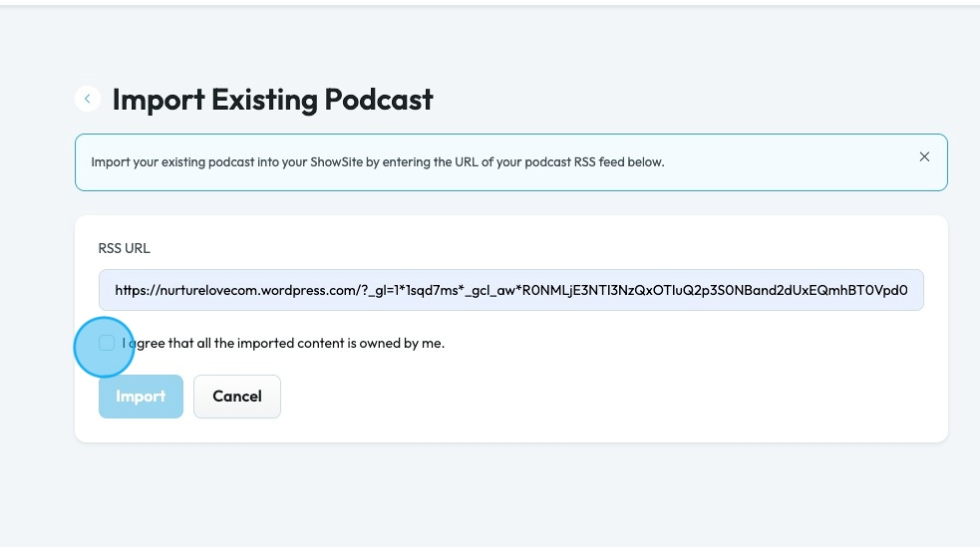Enable the 'owned by me' checkbox
The width and height of the screenshot is (980, 547).
point(107,343)
